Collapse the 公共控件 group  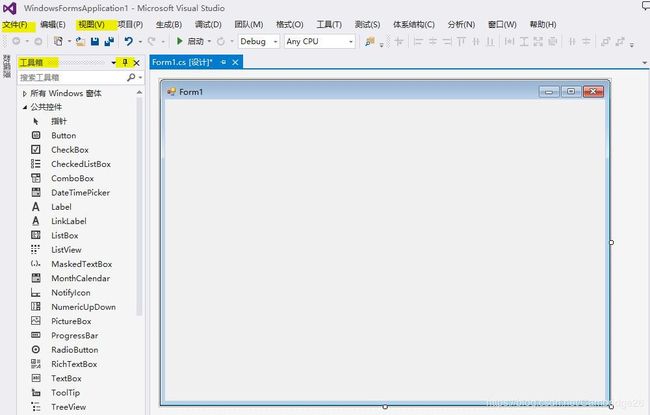pyautogui.click(x=24, y=107)
